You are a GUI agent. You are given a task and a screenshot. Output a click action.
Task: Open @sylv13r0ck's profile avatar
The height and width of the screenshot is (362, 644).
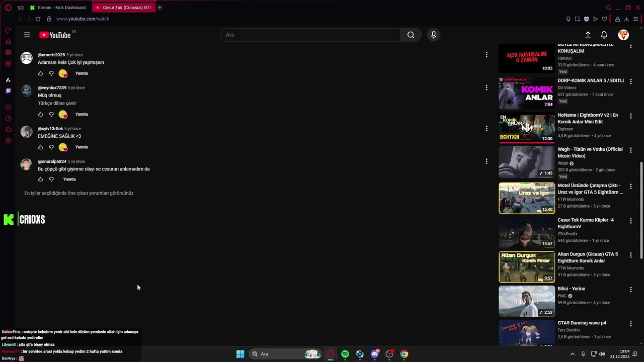[x=26, y=132]
